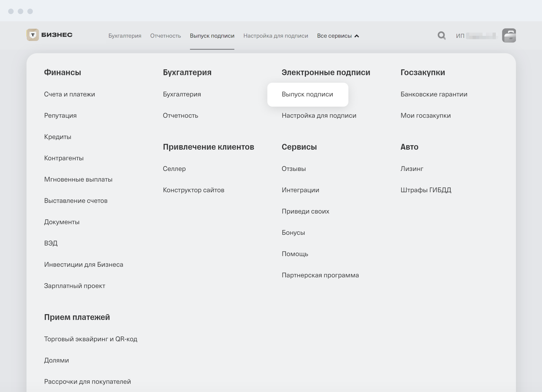The width and height of the screenshot is (542, 392).
Task: Open Партнерская программа link
Action: click(320, 275)
